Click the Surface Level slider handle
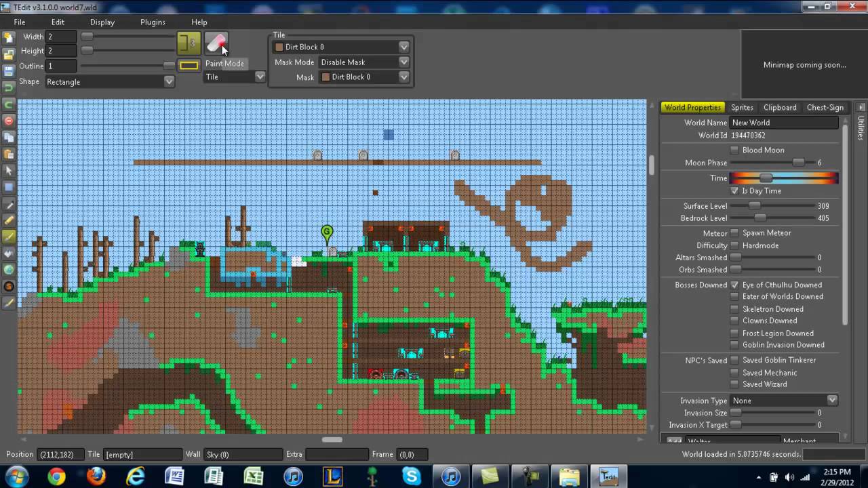Screen dimensions: 868x488 (x=754, y=206)
